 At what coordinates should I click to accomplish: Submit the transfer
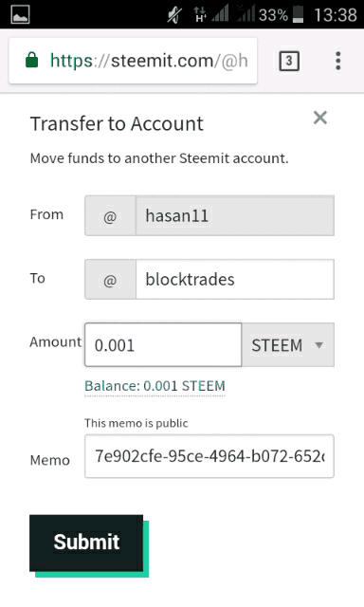[86, 543]
